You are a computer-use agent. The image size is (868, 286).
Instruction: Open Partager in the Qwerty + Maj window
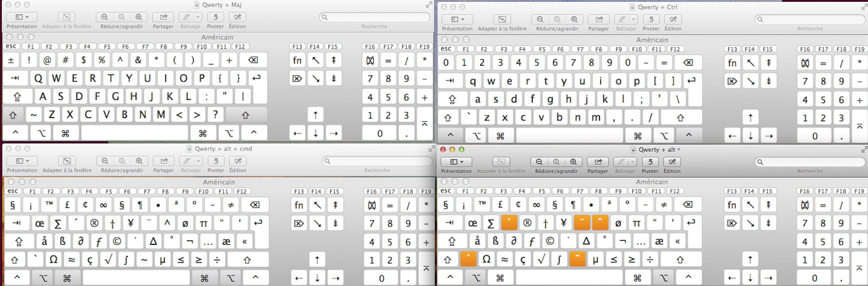[163, 17]
